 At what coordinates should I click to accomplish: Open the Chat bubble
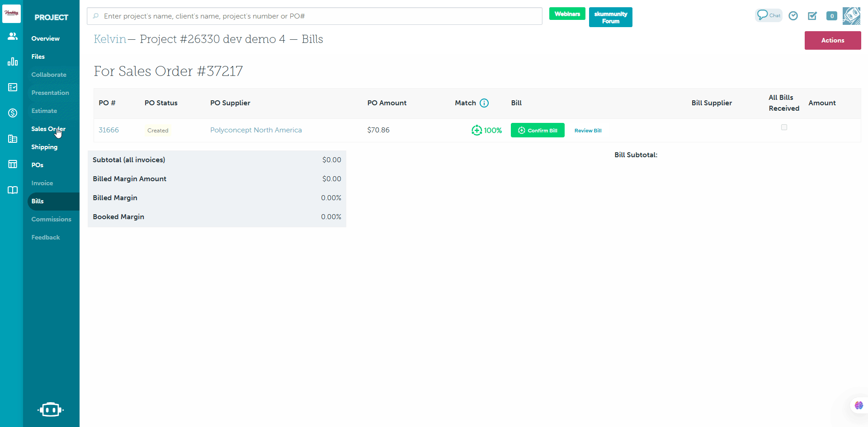[769, 15]
